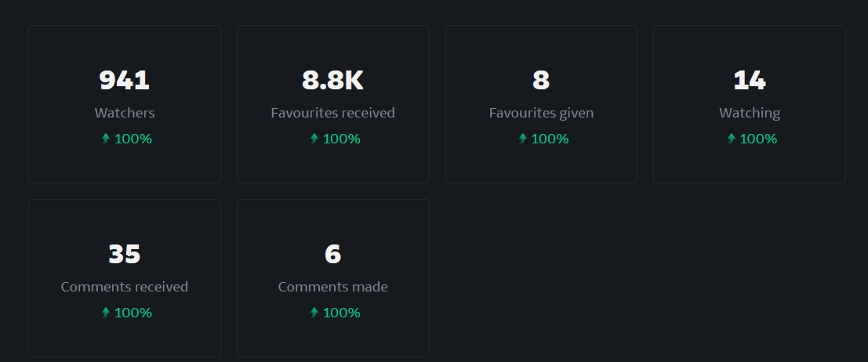
Task: Click the number 14 in Watching card
Action: point(750,80)
